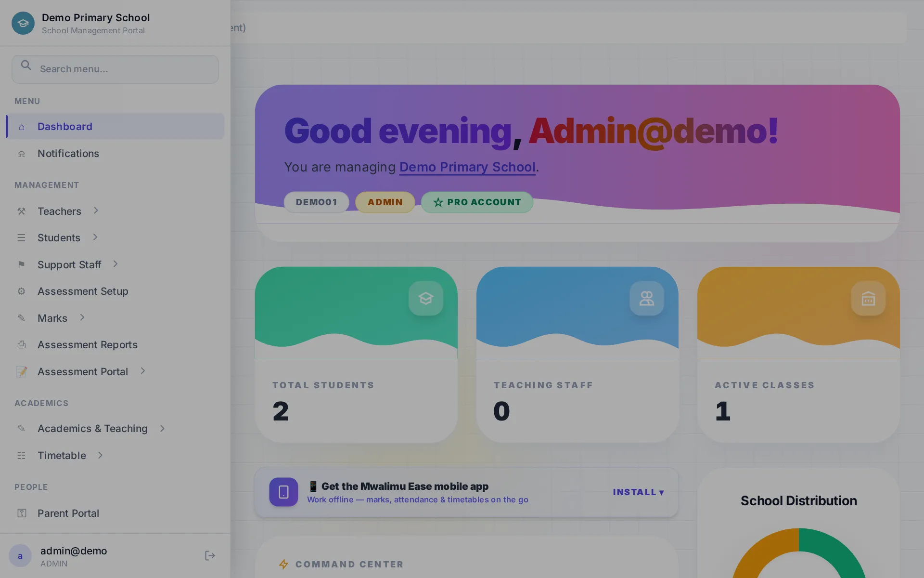Expand the Teachers submenu chevron
924x578 pixels.
pos(96,210)
